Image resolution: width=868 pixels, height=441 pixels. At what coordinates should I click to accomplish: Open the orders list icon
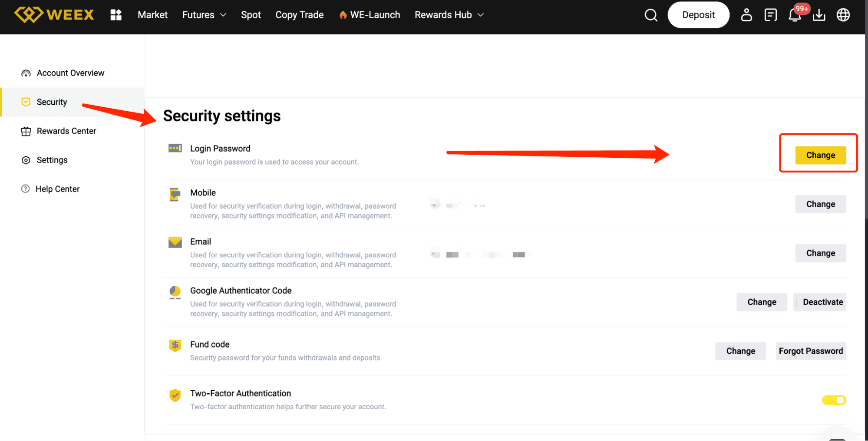[x=770, y=15]
